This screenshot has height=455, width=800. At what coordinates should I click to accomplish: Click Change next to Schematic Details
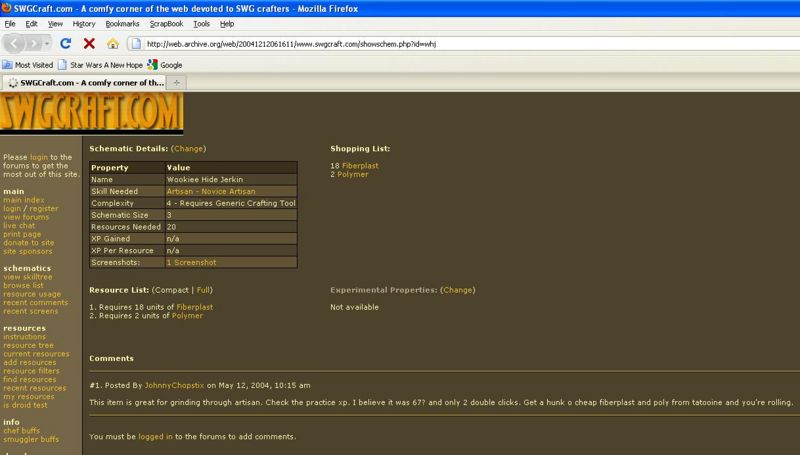pyautogui.click(x=188, y=149)
